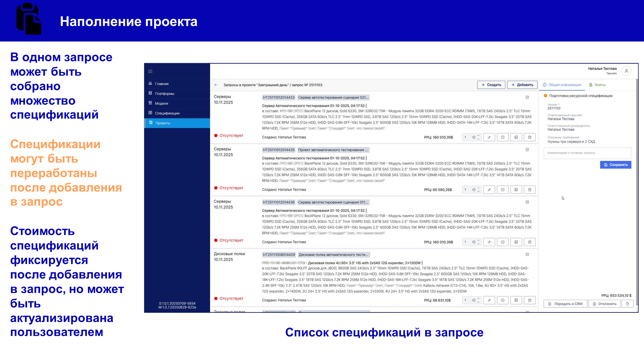Decrease quantity on second specification row
The width and height of the screenshot is (644, 362).
(x=478, y=191)
